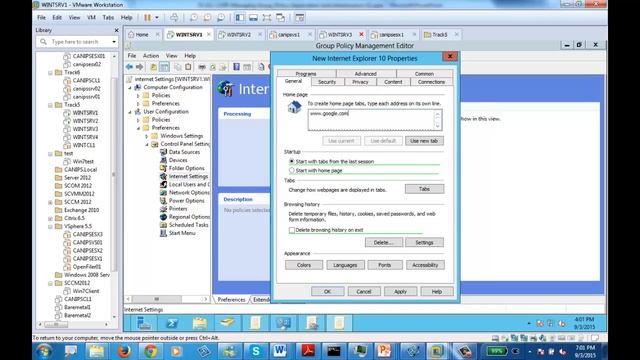Viewport: 640px width, 360px height.
Task: Switch to Unity mode icon
Action: tap(280, 18)
